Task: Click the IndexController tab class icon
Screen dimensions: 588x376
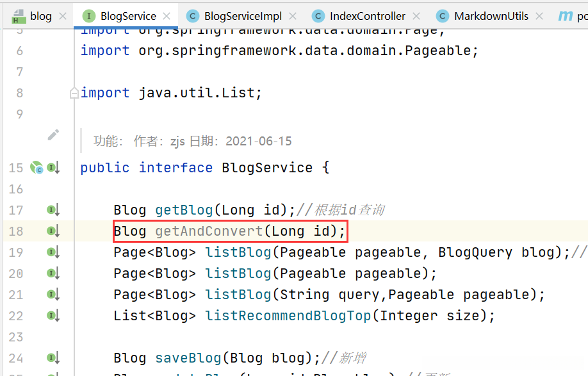Action: click(318, 16)
